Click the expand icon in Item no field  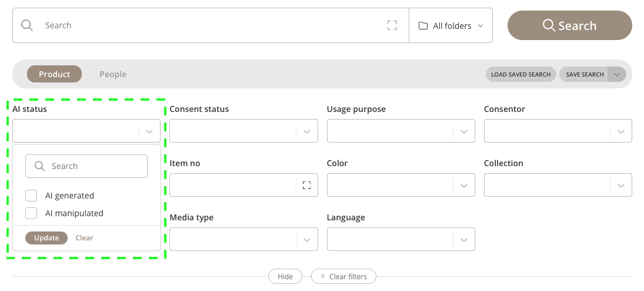point(306,185)
